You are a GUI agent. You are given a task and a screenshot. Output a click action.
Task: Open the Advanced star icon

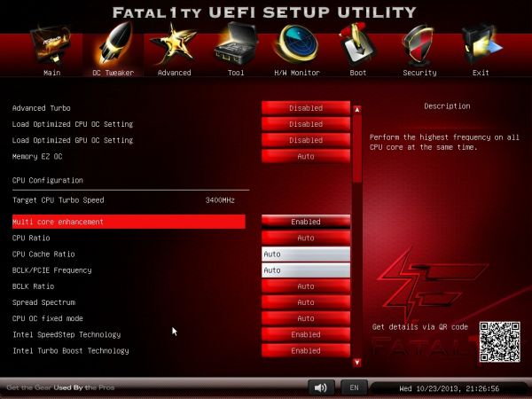coord(174,44)
